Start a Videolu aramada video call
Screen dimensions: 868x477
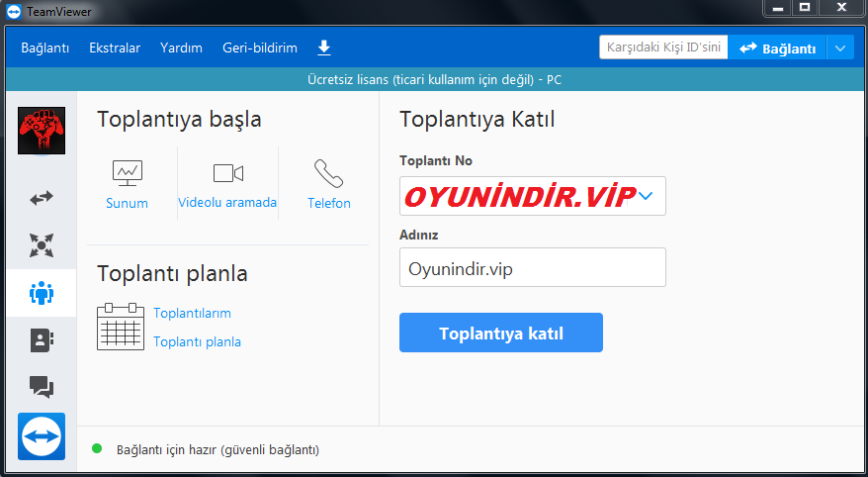227,184
